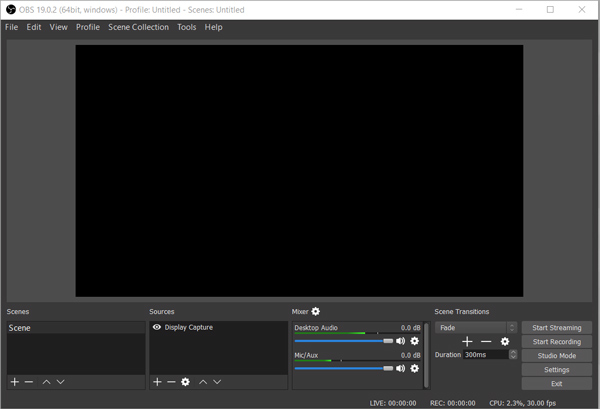This screenshot has width=600, height=409.
Task: Remove selected scene with minus icon
Action: tap(29, 382)
